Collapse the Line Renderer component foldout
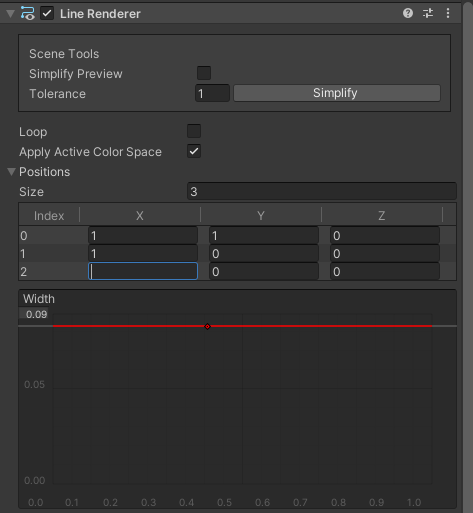Image resolution: width=473 pixels, height=513 pixels. [x=11, y=14]
